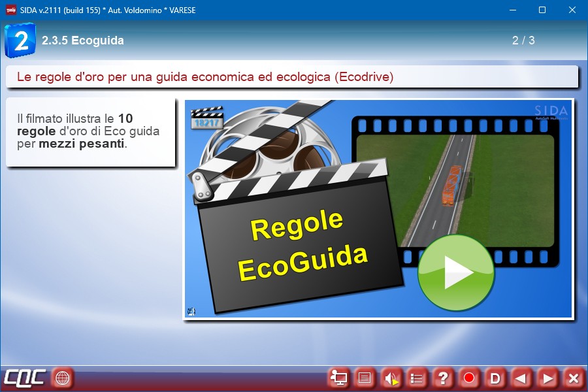Open the network monitor screen icon
The width and height of the screenshot is (588, 392).
[338, 378]
